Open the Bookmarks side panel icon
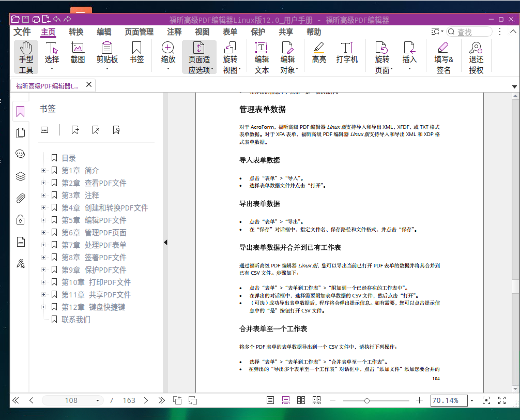Image resolution: width=520 pixels, height=420 pixels. (20, 112)
